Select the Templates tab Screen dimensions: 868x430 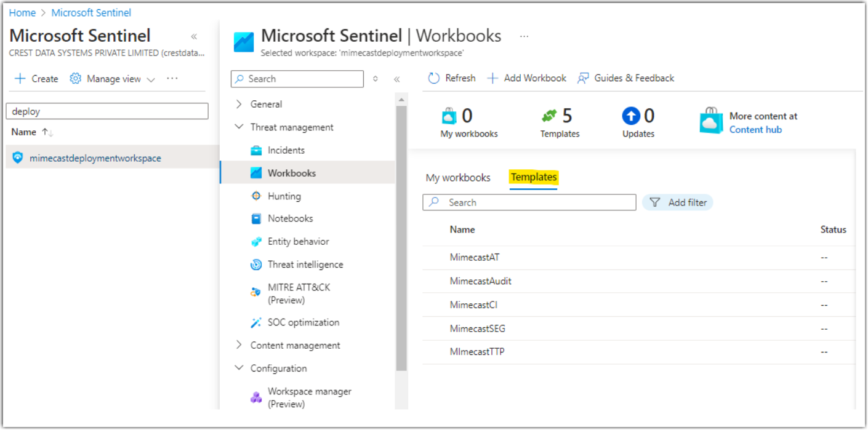coord(533,177)
